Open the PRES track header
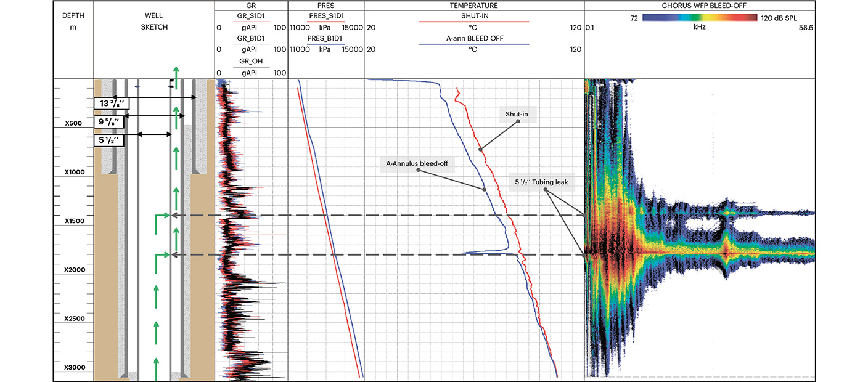 (325, 5)
